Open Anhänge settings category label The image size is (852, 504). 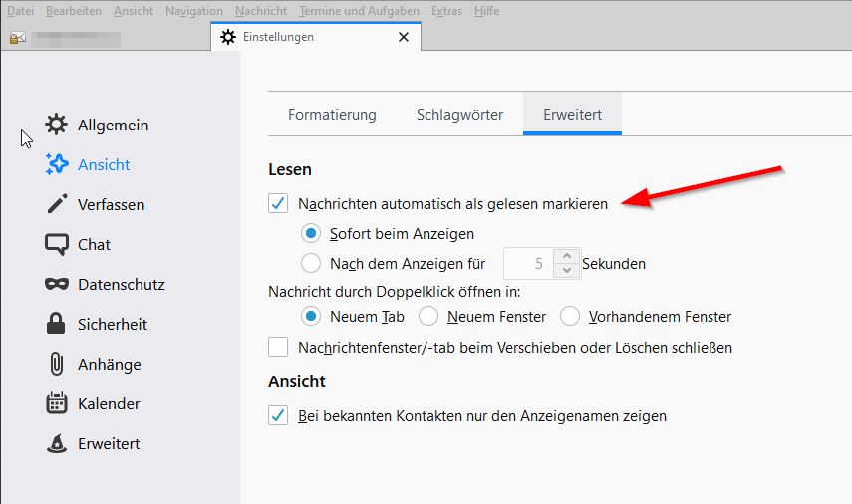110,365
